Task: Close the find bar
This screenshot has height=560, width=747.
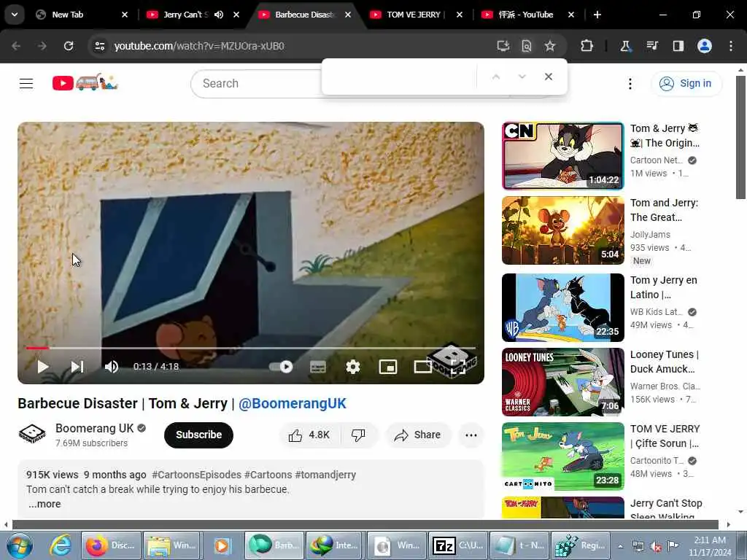Action: (x=549, y=77)
